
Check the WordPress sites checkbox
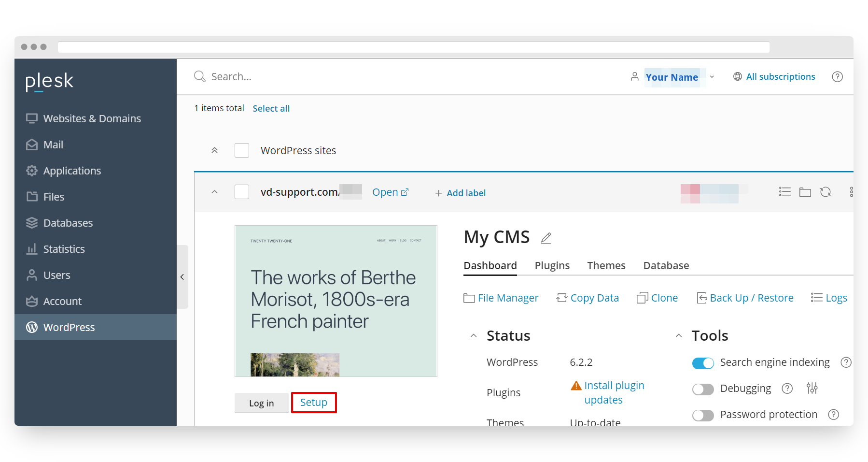point(242,150)
